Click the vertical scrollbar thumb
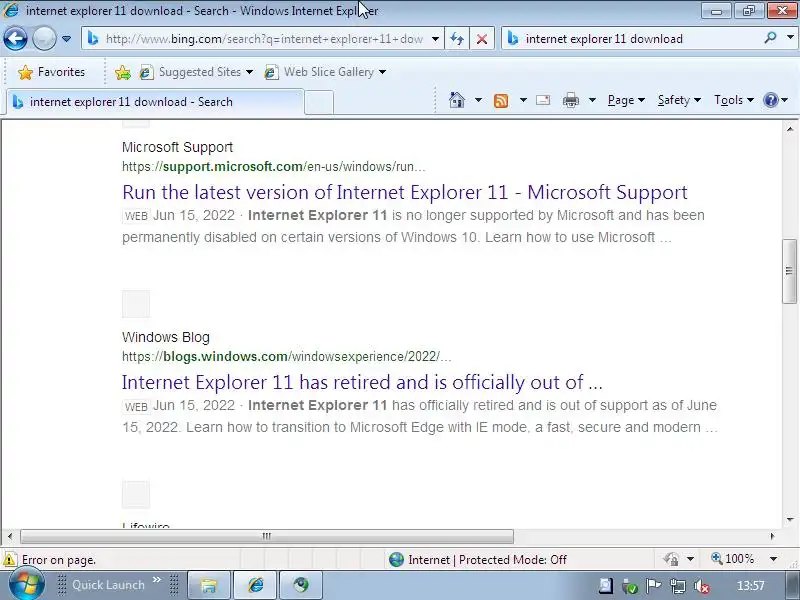This screenshot has height=600, width=800. 789,271
